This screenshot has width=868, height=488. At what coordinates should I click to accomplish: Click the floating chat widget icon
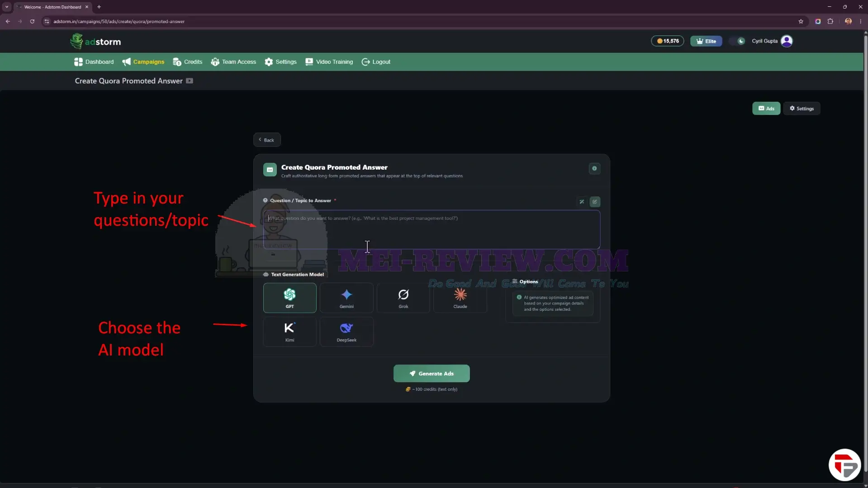pos(844,464)
